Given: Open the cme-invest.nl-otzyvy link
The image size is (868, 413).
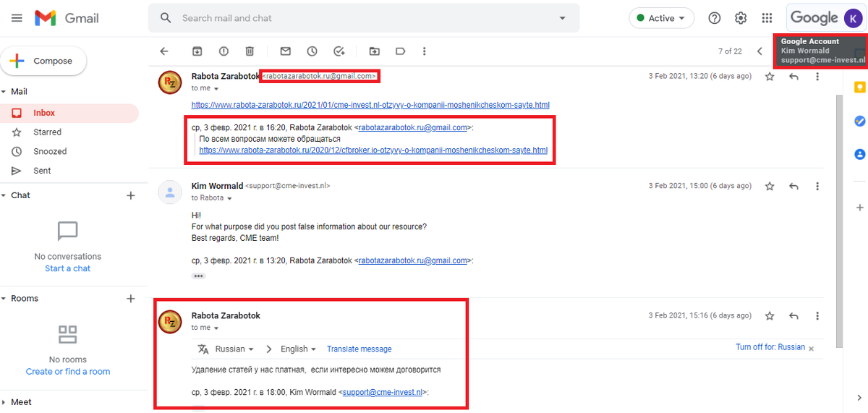Looking at the screenshot, I should [x=370, y=105].
